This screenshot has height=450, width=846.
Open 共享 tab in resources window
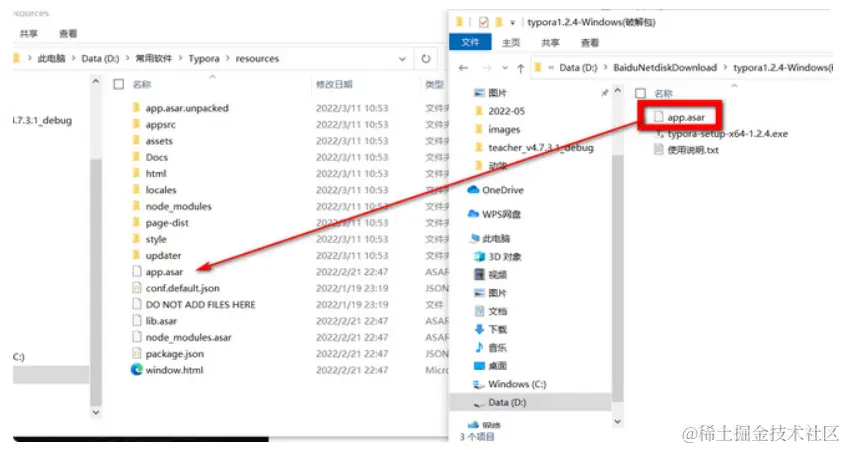coord(29,33)
